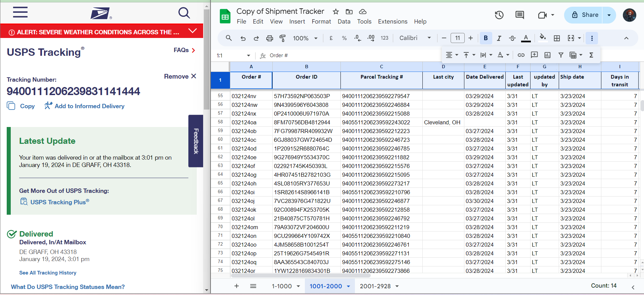Hide the menus with the up chevron
The height and width of the screenshot is (295, 644).
click(626, 38)
